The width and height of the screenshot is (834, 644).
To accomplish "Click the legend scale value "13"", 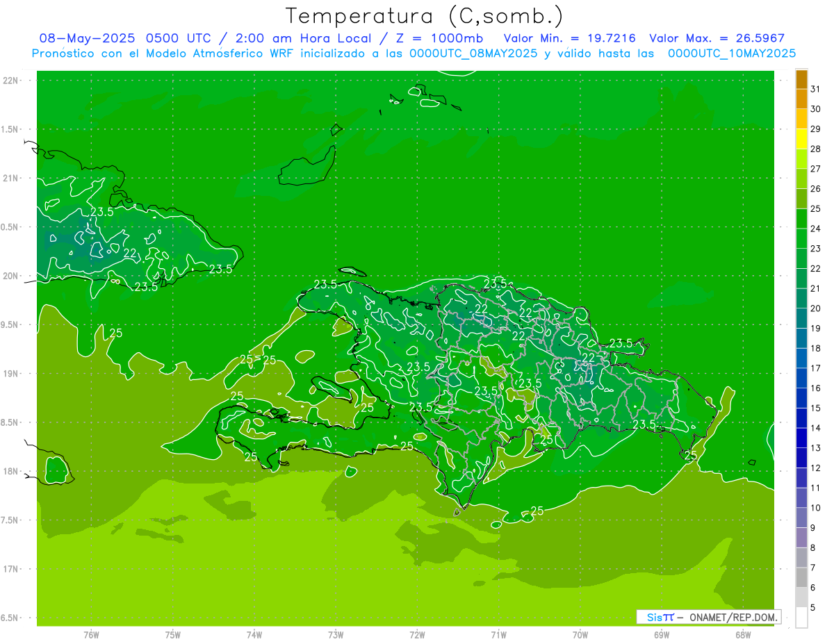I will (x=816, y=448).
